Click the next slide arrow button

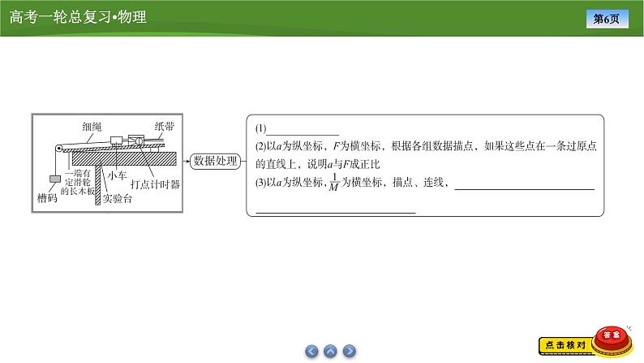pos(349,351)
